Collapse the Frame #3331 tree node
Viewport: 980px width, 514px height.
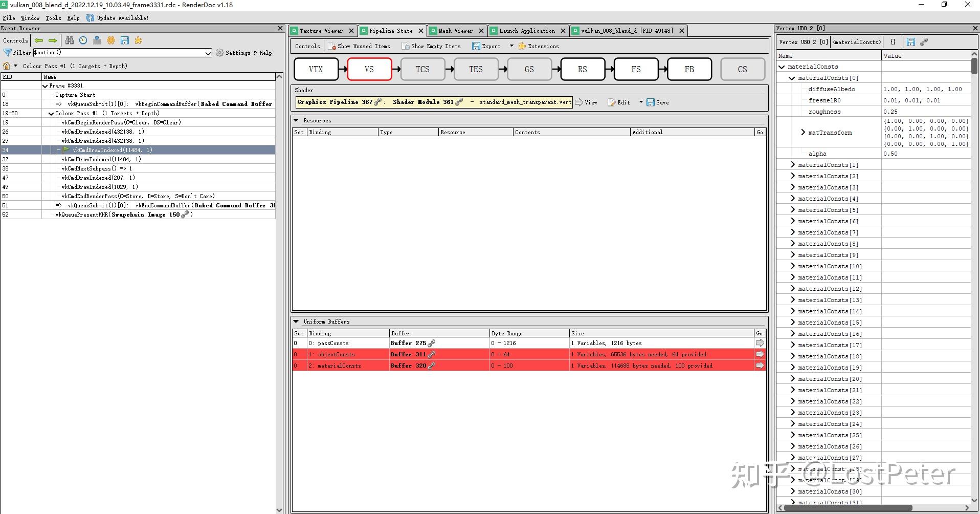pyautogui.click(x=45, y=86)
